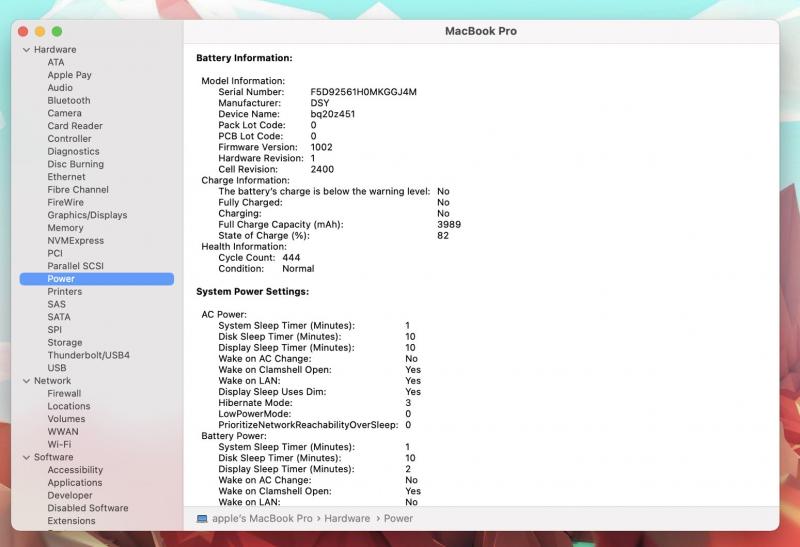Click the MacBook Pro window title
800x547 pixels.
[481, 32]
